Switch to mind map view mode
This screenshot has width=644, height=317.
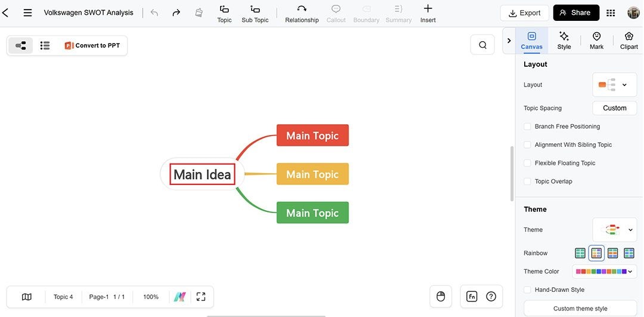point(20,45)
